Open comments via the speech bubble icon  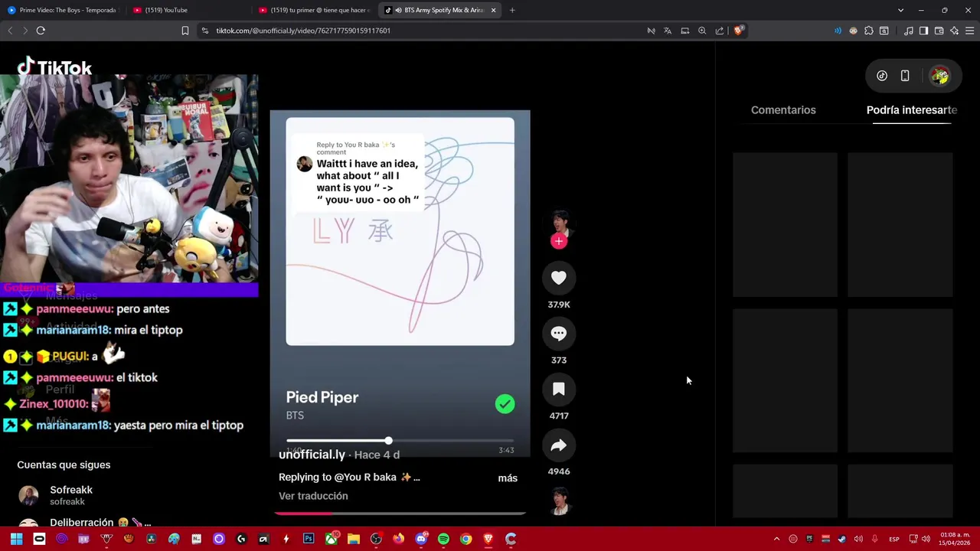(559, 334)
